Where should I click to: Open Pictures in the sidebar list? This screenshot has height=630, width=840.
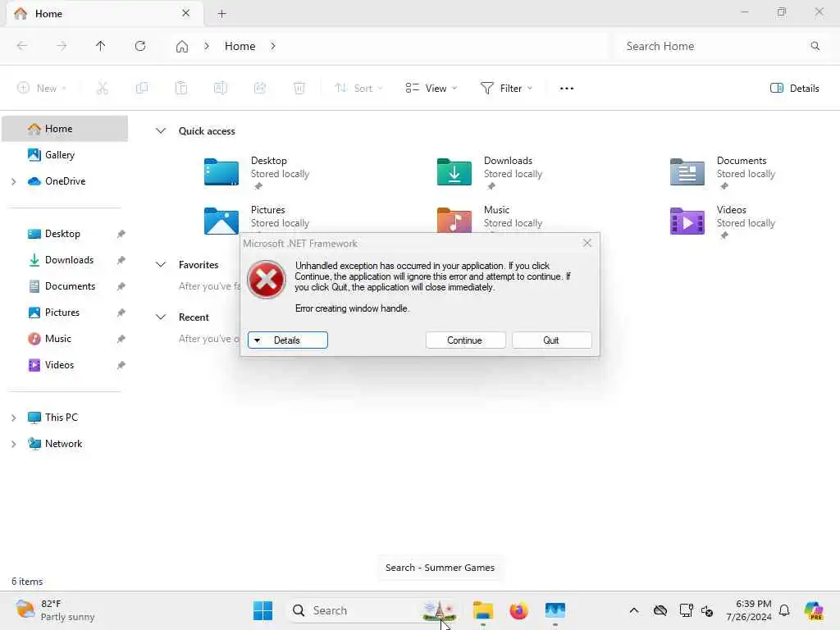coord(62,313)
